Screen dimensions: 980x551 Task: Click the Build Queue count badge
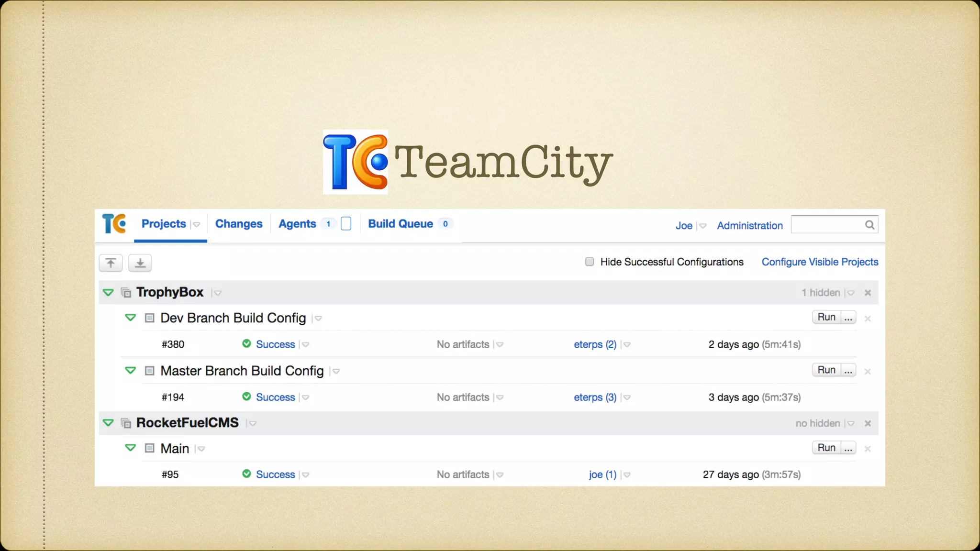point(445,224)
